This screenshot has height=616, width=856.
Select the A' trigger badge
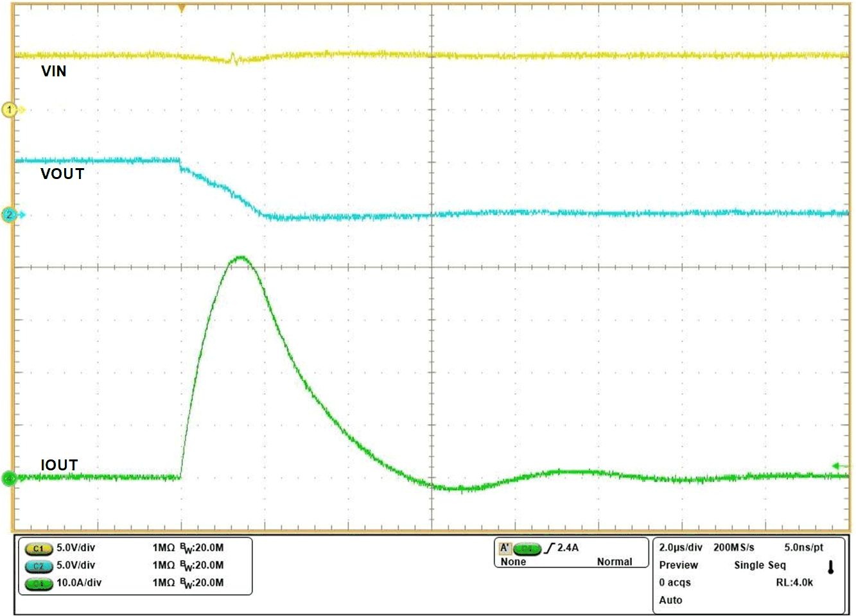507,548
